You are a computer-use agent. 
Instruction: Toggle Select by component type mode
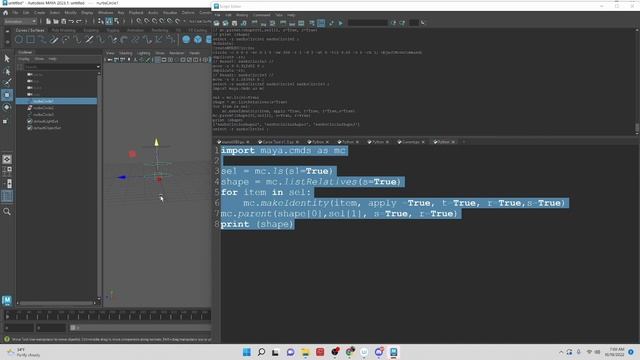116,21
